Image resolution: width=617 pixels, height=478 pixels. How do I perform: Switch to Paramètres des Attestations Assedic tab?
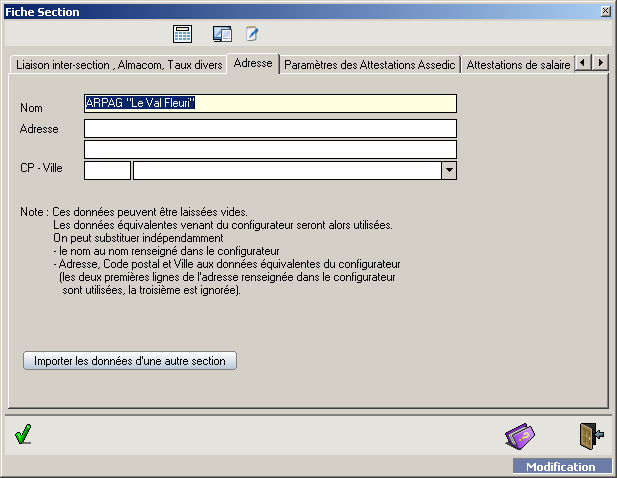369,64
